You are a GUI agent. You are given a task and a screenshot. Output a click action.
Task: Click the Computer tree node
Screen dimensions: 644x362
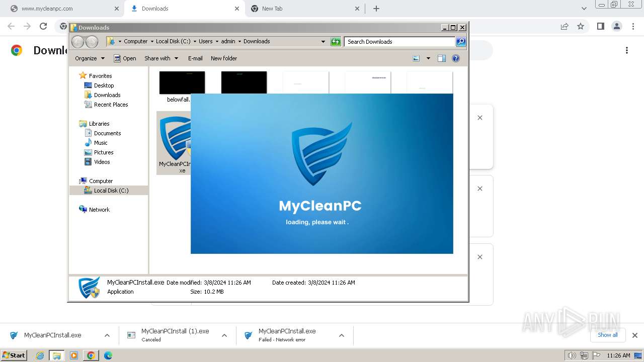(x=101, y=181)
